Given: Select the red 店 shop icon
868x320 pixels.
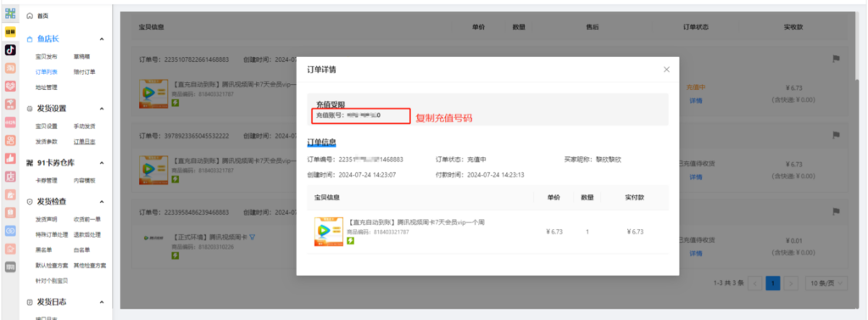Looking at the screenshot, I should [10, 177].
